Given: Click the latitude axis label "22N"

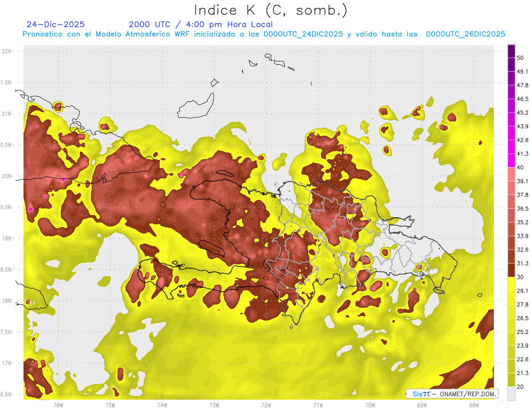Looking at the screenshot, I should click(x=8, y=51).
